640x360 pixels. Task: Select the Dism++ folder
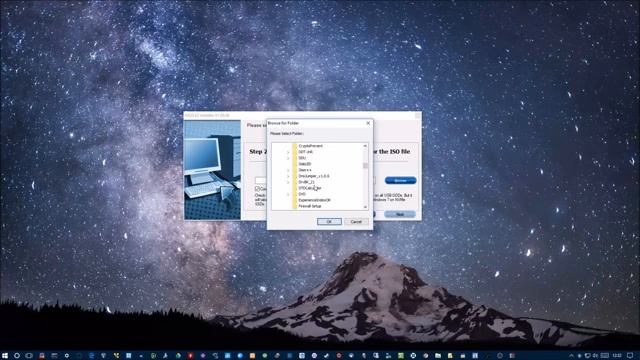(304, 170)
